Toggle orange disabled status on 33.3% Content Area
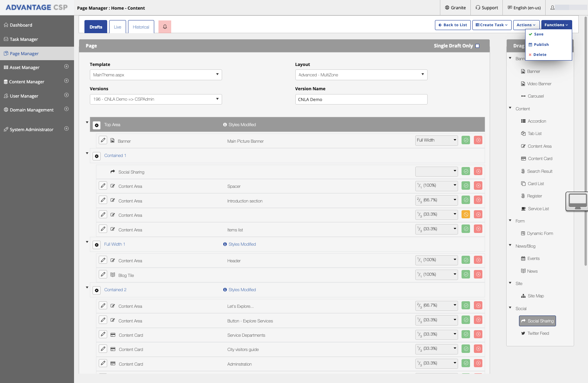Viewport: 588px width, 383px height. pyautogui.click(x=466, y=214)
